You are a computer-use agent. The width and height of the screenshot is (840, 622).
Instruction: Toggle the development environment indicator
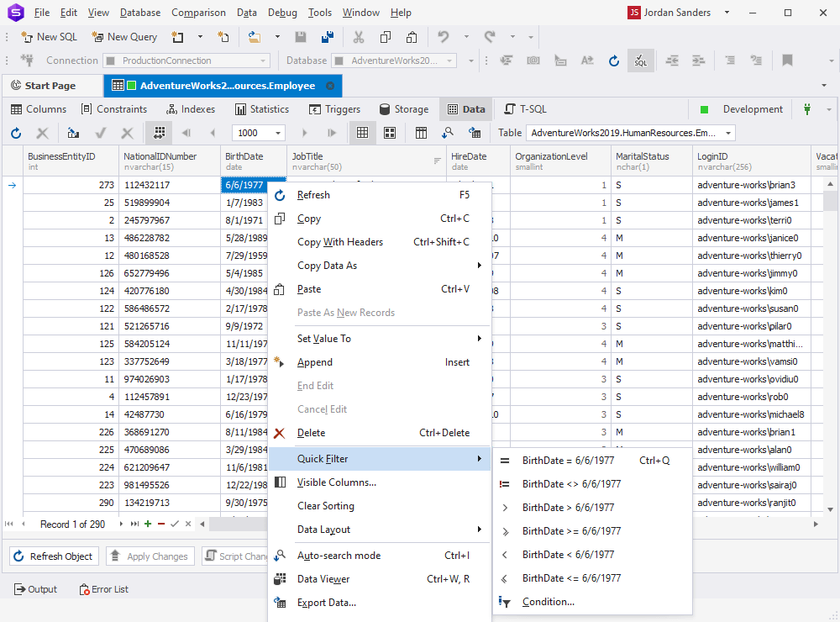(x=702, y=108)
